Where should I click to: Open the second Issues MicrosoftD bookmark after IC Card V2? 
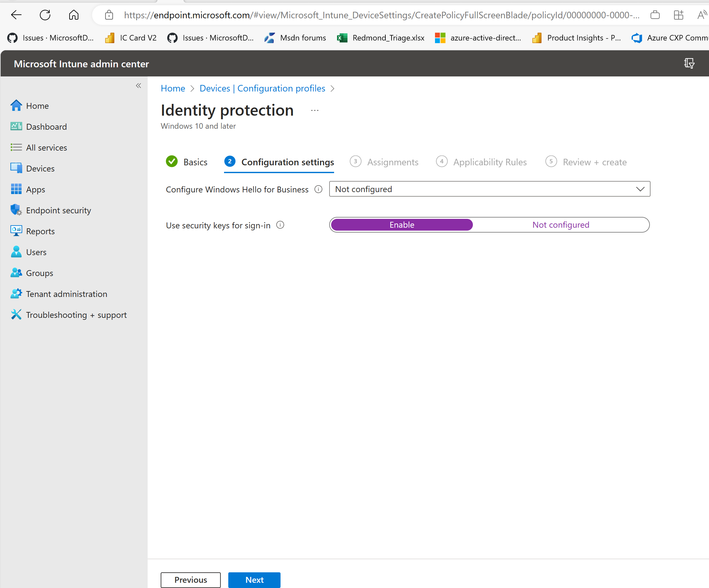pos(211,38)
